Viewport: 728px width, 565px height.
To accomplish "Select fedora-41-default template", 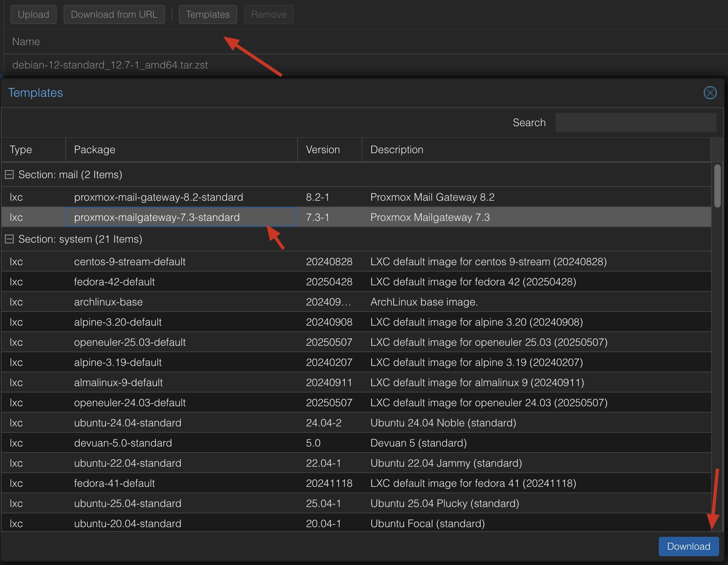I will click(x=356, y=483).
